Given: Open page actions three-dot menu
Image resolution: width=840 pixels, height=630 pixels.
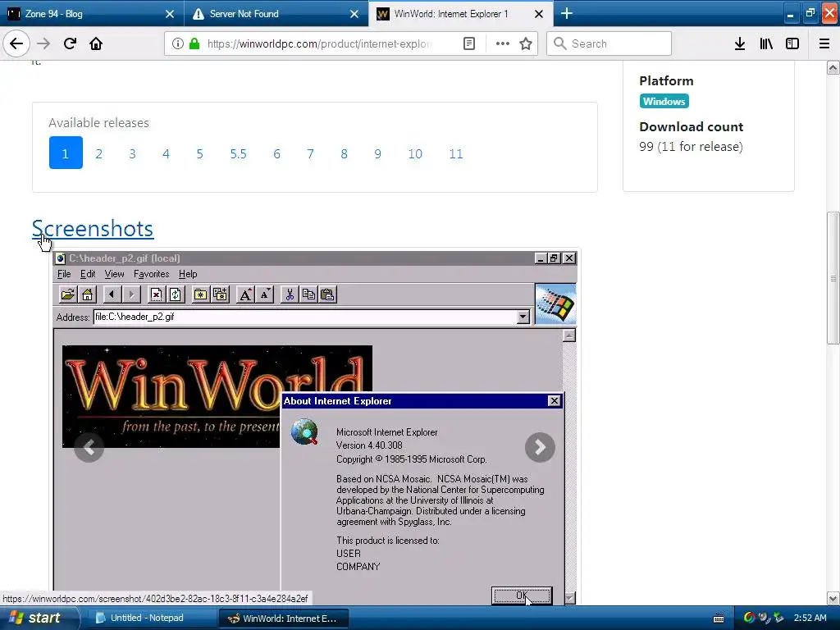Looking at the screenshot, I should (x=503, y=44).
